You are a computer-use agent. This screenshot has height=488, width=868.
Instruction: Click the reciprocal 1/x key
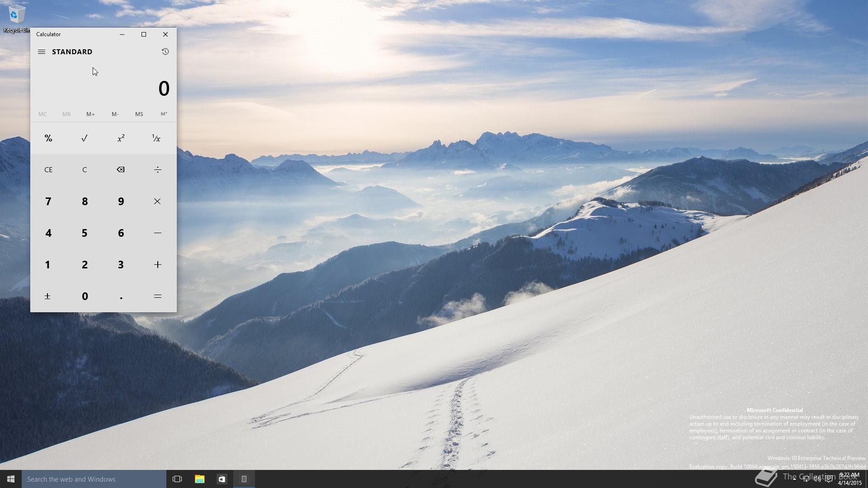[157, 138]
